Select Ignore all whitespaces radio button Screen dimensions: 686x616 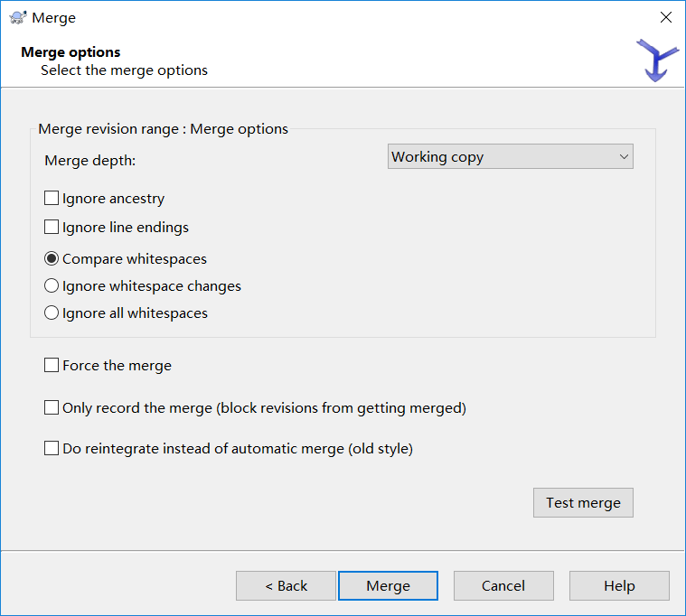[x=52, y=313]
